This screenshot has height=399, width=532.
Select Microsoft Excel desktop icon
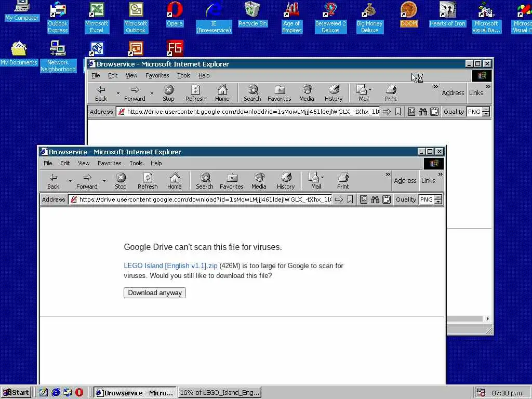point(97,17)
